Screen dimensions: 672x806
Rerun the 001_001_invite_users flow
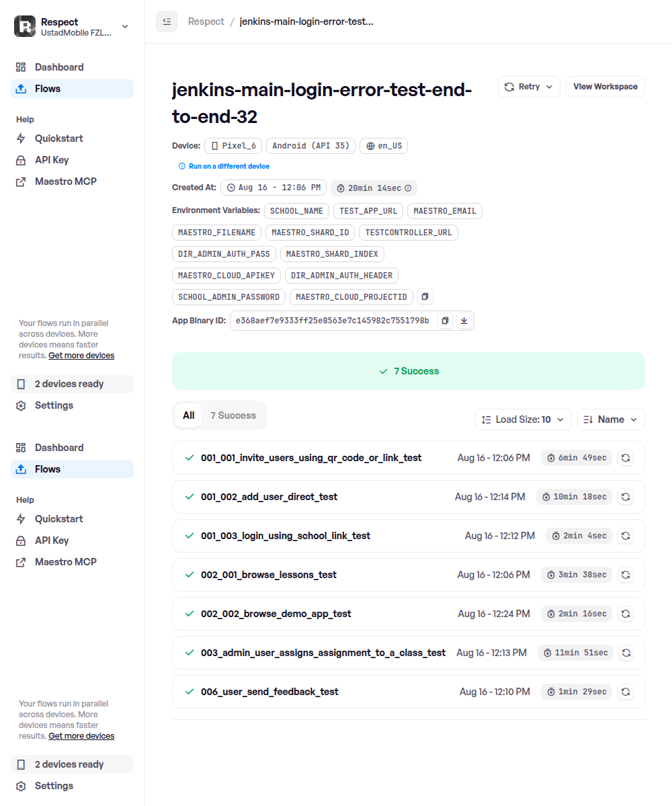click(626, 458)
